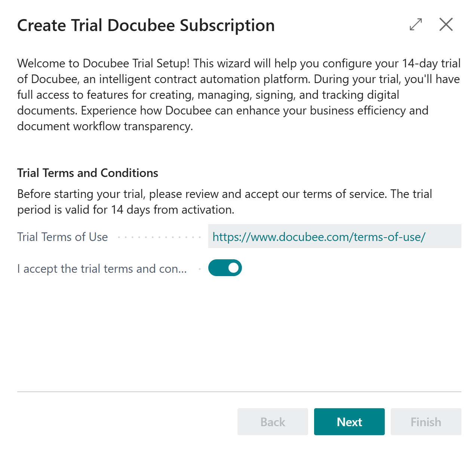Click the disabled Back button
Image resolution: width=476 pixels, height=452 pixels.
(273, 422)
